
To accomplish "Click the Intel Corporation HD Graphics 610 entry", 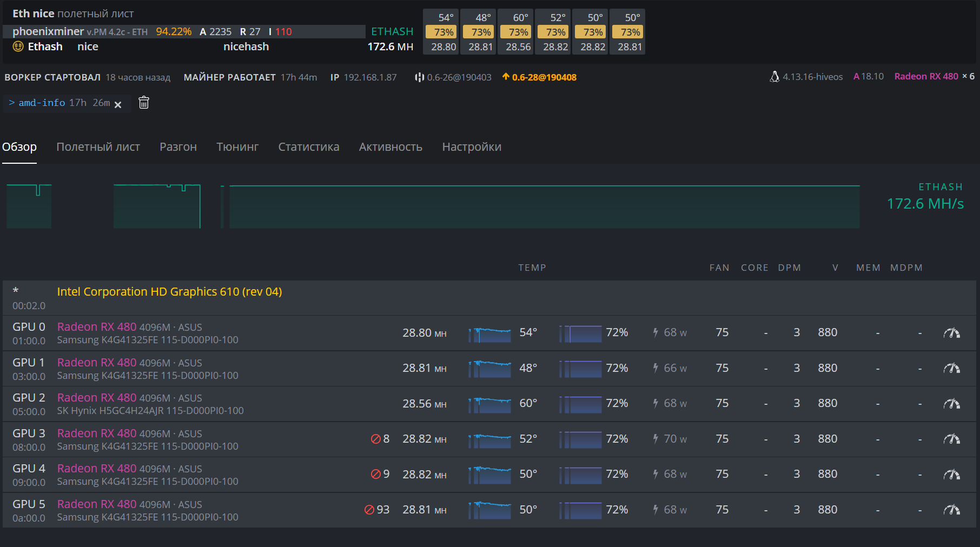I will [x=169, y=292].
